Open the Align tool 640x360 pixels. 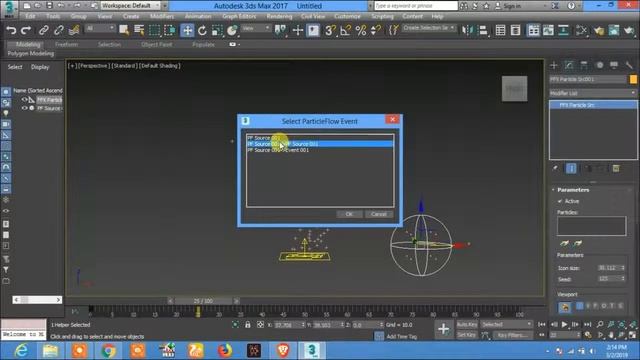coord(483,30)
